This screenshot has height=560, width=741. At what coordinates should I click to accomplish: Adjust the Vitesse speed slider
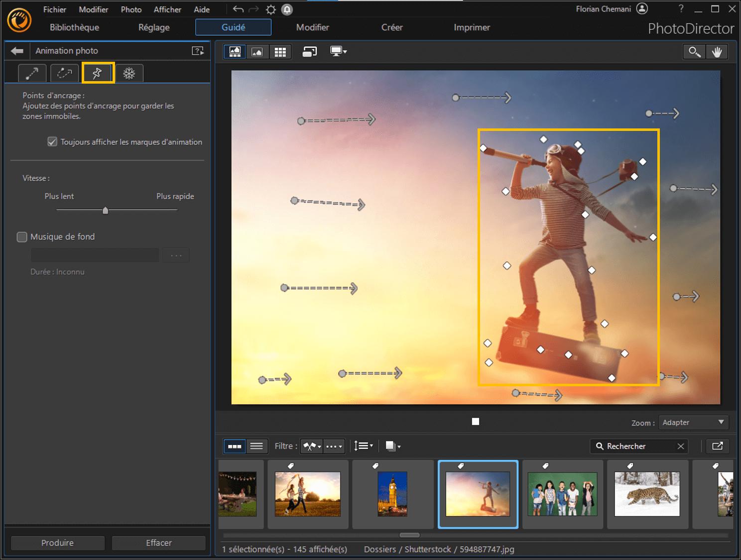105,210
